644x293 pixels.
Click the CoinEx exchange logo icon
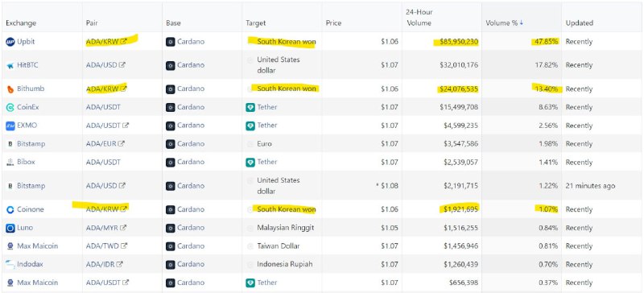point(10,108)
